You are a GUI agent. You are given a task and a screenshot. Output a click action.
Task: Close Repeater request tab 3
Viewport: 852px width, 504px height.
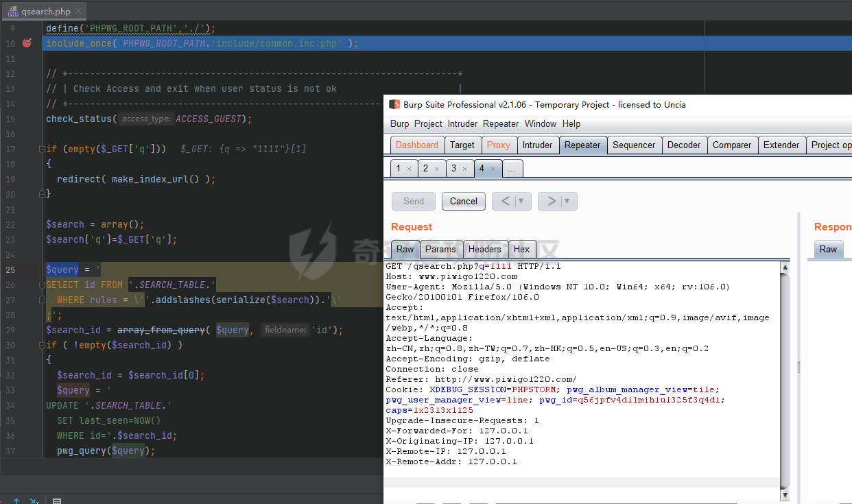point(465,169)
